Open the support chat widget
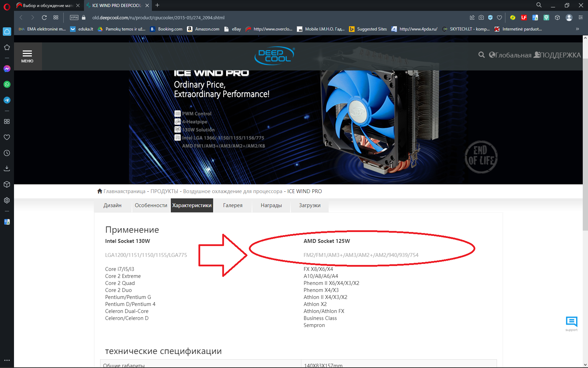Image resolution: width=588 pixels, height=368 pixels. 572,323
